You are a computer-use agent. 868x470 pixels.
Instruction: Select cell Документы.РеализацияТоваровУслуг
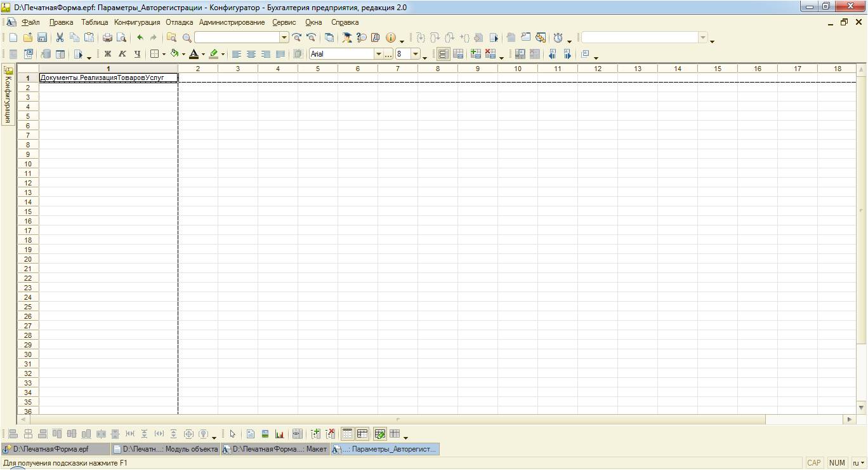pos(109,78)
